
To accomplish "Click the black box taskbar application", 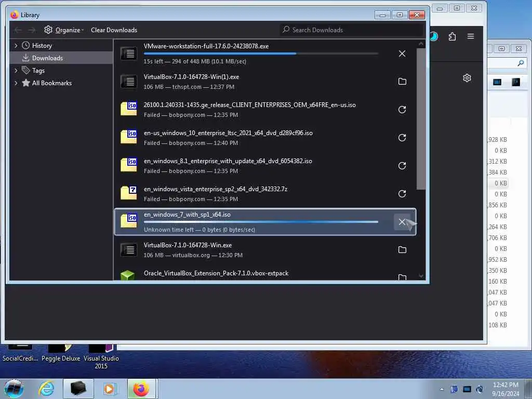I will click(78, 389).
